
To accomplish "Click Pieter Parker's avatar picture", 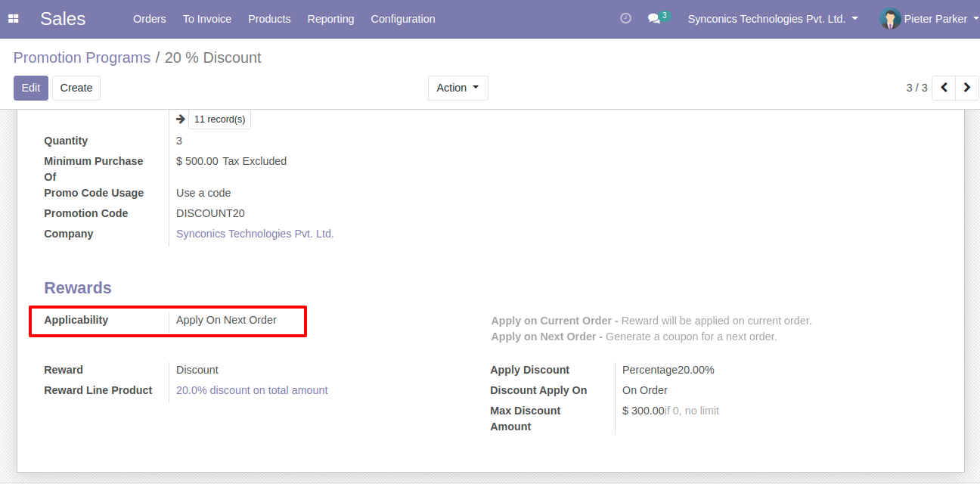I will [x=890, y=19].
